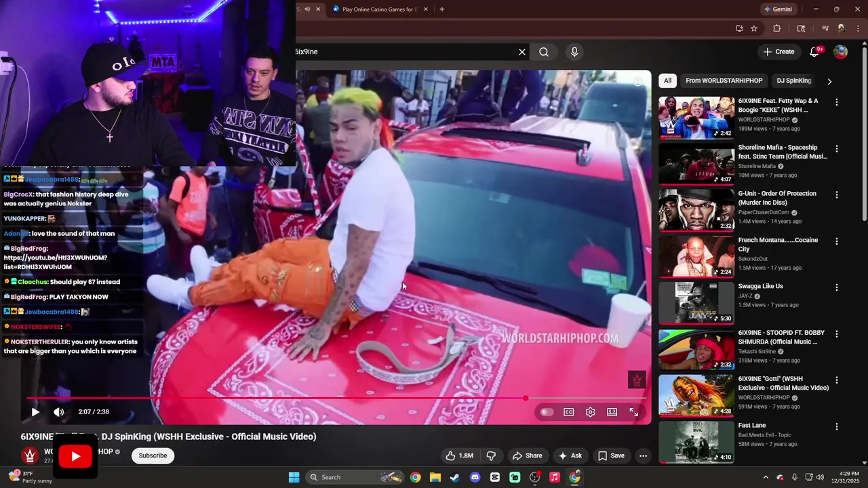
Task: Click the Windows taskbar Search box
Action: [x=356, y=477]
